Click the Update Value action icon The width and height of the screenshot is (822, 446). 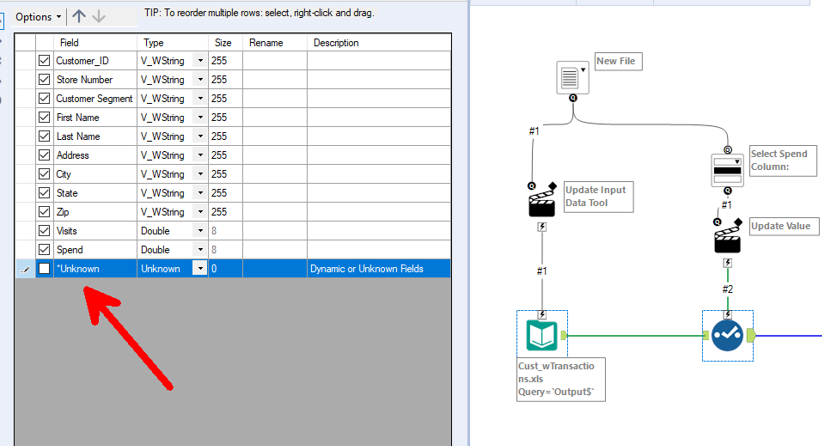point(728,236)
